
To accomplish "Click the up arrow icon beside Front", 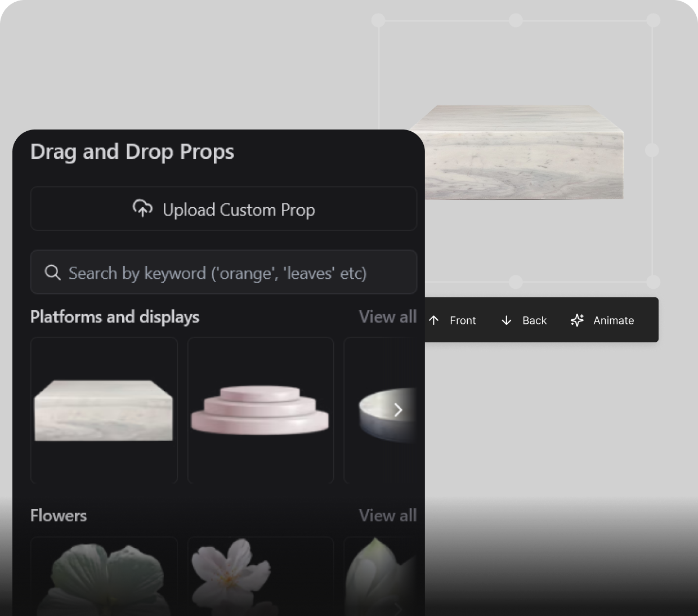I will click(x=433, y=320).
